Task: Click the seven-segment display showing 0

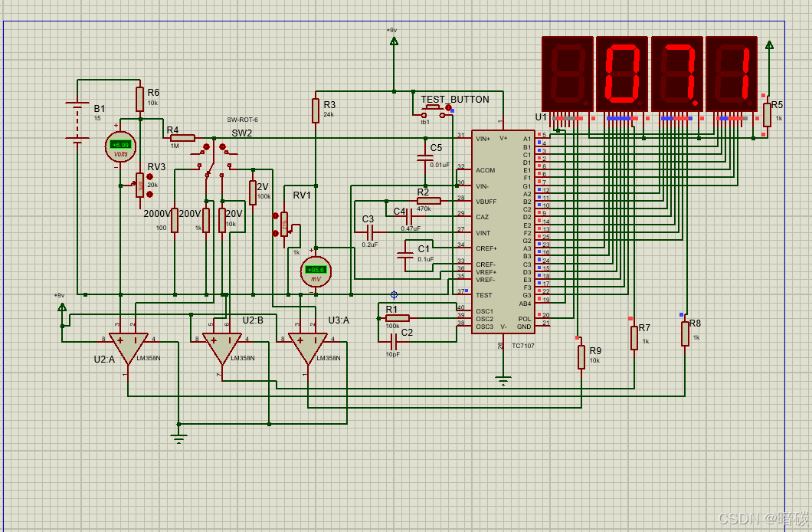Action: (622, 74)
